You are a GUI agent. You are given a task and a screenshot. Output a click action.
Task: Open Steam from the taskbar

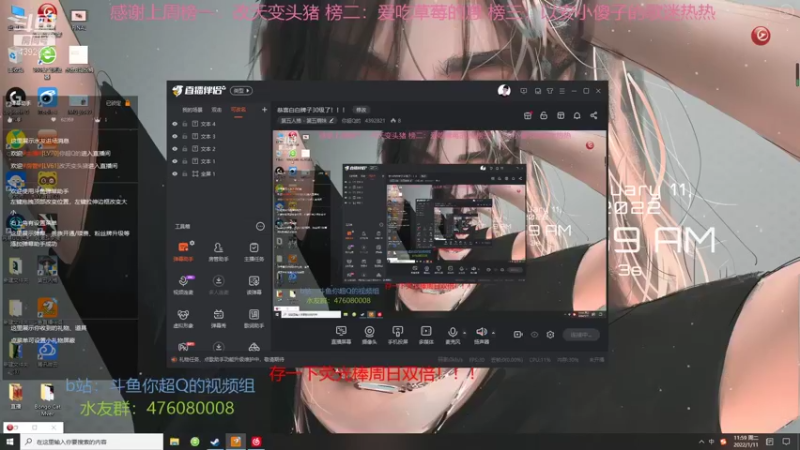coord(215,442)
